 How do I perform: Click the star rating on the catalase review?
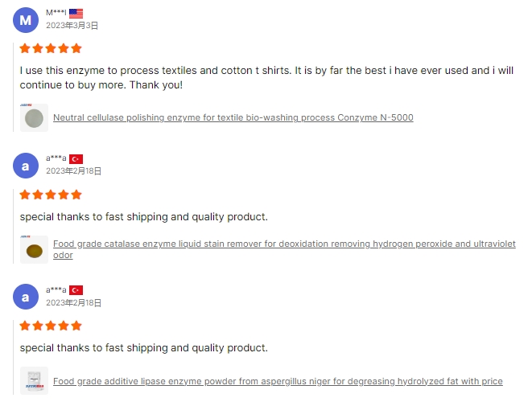(51, 195)
